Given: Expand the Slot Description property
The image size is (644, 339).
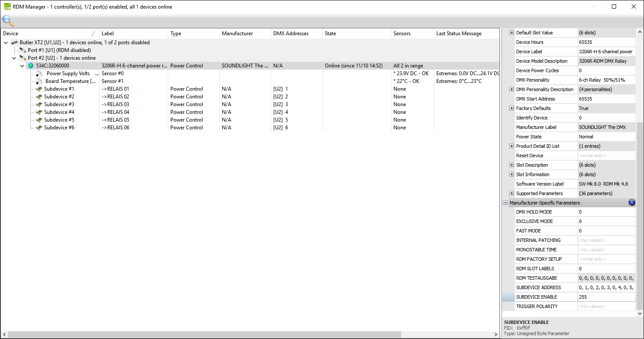Looking at the screenshot, I should coord(511,165).
